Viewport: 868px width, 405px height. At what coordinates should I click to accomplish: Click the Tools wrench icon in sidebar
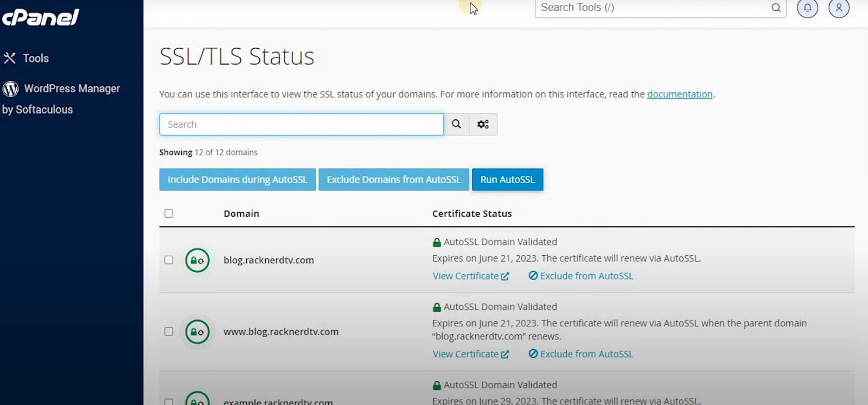tap(10, 58)
